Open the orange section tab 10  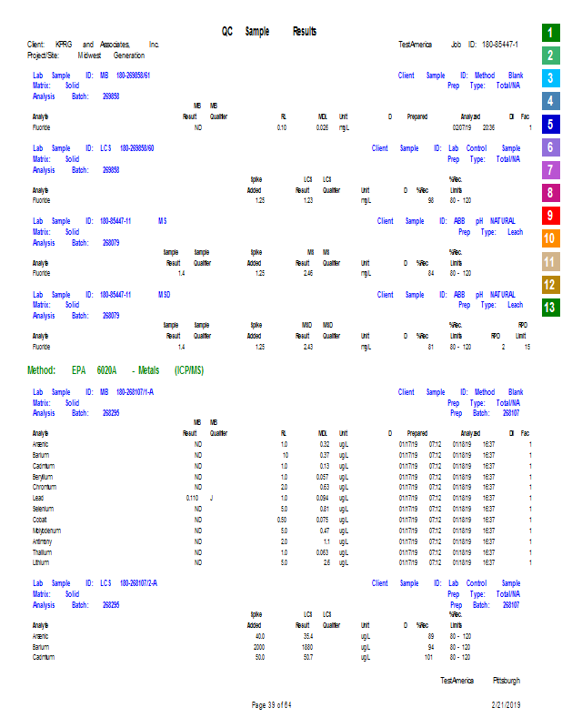tap(549, 238)
